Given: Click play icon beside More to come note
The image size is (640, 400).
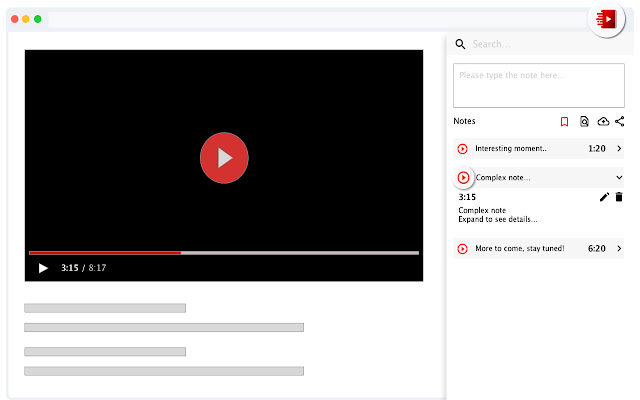Looking at the screenshot, I should (x=463, y=248).
